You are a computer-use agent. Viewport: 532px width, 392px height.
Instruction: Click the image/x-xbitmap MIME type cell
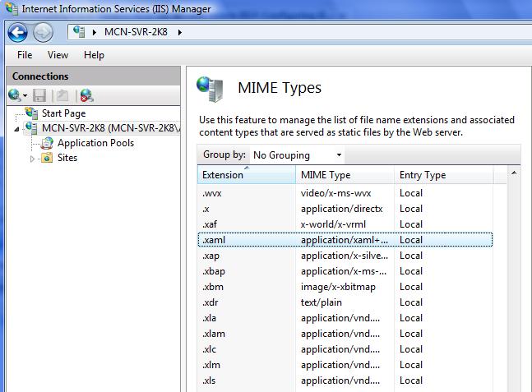338,287
